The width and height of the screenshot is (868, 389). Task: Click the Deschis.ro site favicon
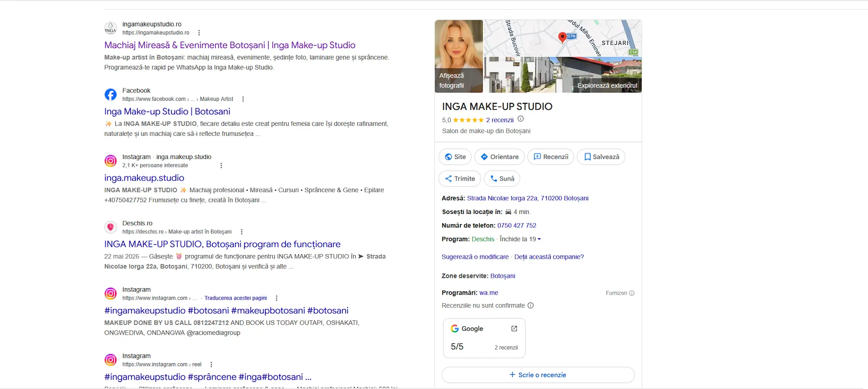(x=111, y=227)
